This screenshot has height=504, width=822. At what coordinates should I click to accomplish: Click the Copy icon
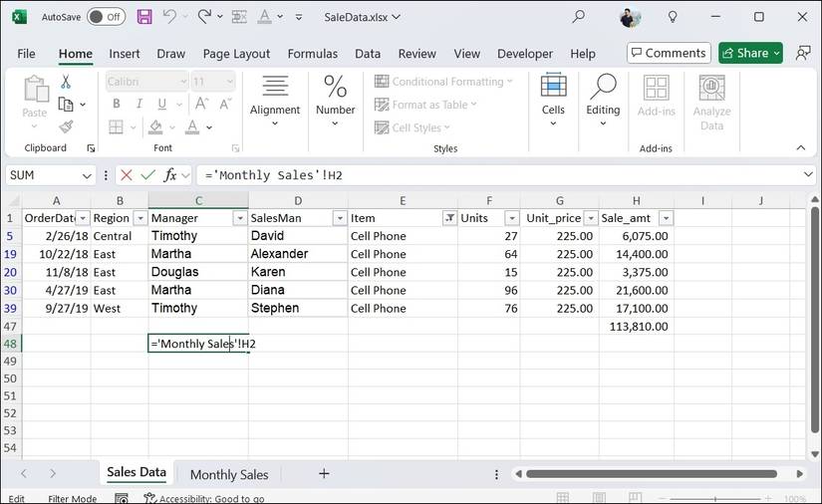tap(66, 105)
